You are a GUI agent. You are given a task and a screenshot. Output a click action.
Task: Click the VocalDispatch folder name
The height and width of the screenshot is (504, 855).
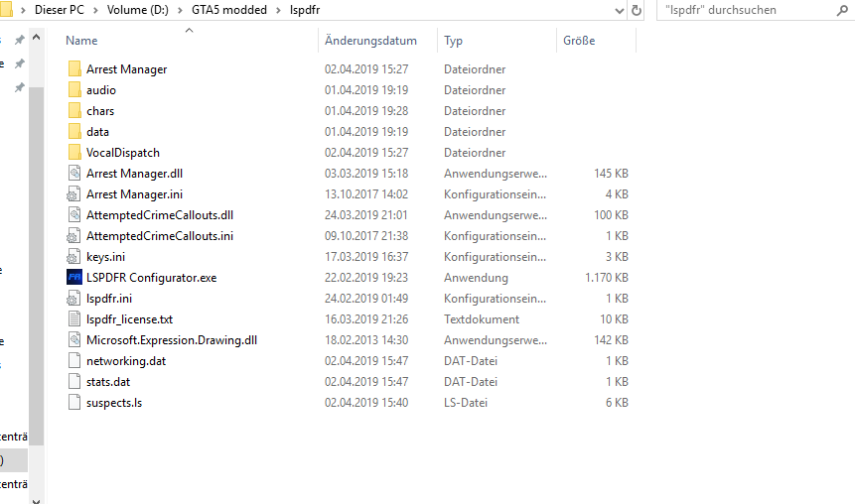pyautogui.click(x=123, y=153)
